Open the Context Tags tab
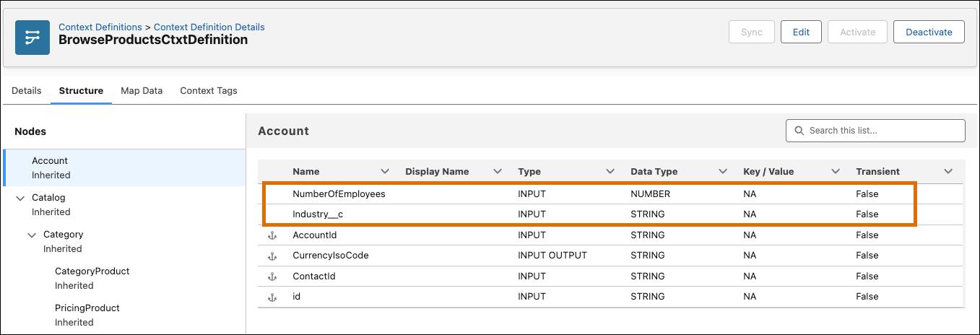980x335 pixels. tap(209, 91)
